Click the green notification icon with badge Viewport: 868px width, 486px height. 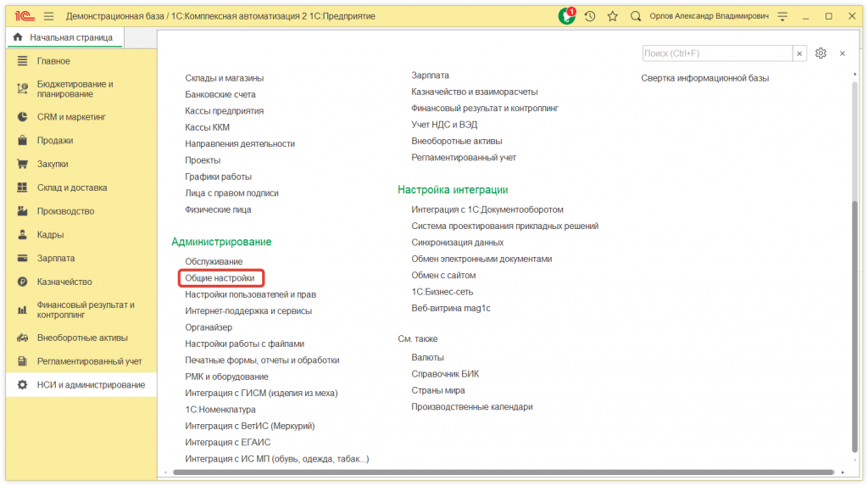click(x=566, y=16)
